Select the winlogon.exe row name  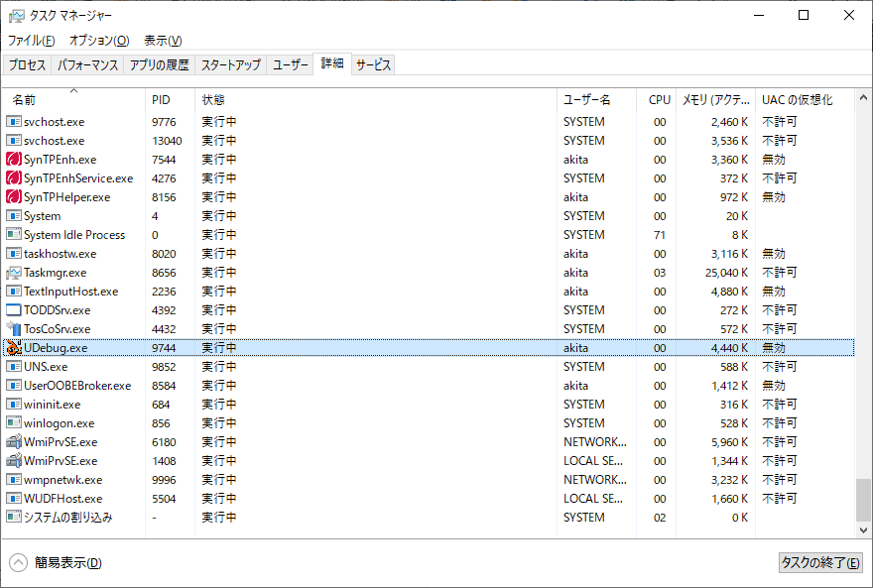pos(59,422)
